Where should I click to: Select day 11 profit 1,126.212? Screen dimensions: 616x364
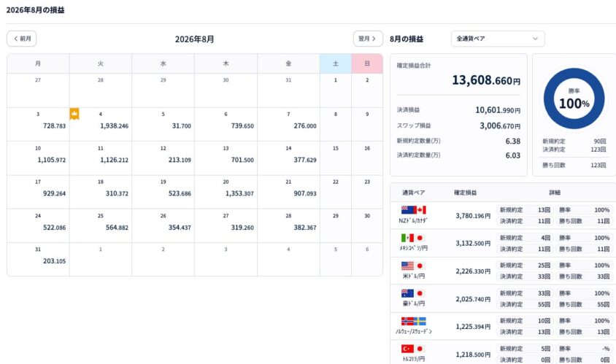[x=114, y=160]
